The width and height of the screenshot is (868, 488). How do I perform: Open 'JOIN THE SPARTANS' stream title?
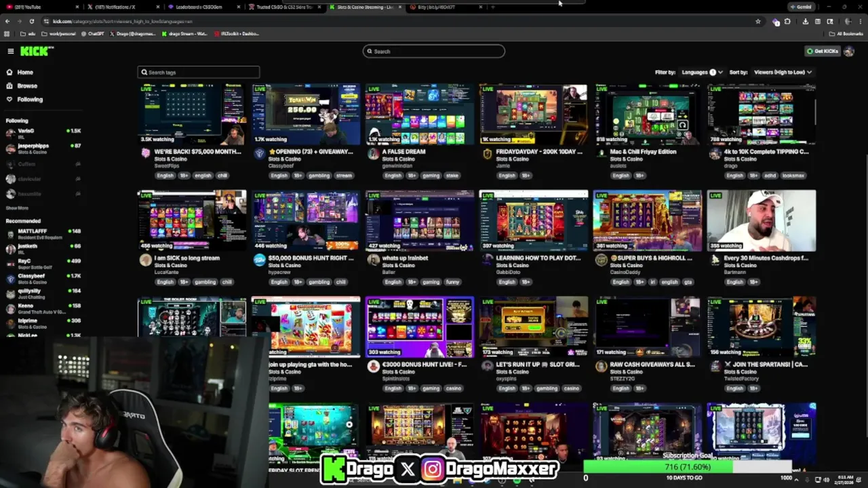pos(766,365)
